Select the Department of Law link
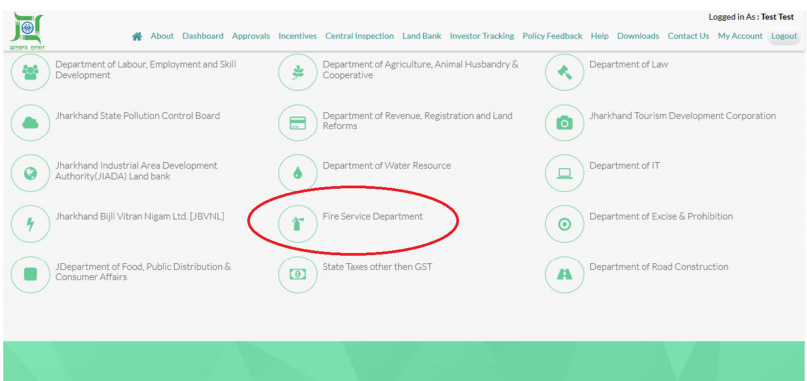The width and height of the screenshot is (807, 381). point(628,64)
